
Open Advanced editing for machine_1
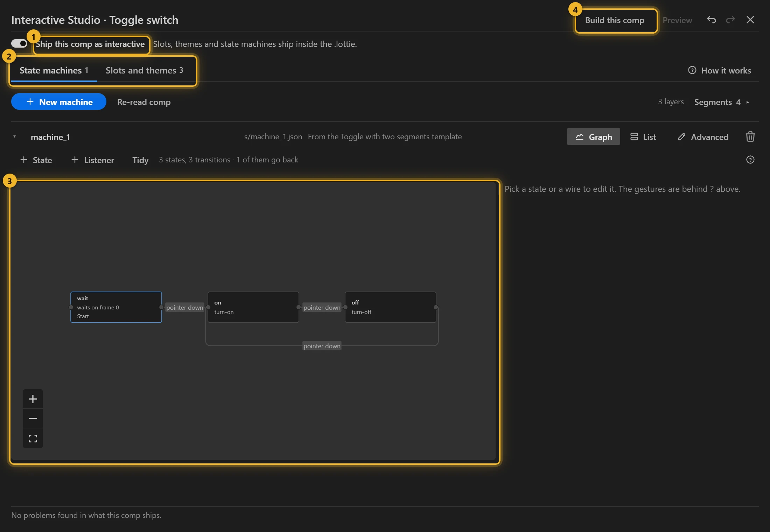coord(703,136)
